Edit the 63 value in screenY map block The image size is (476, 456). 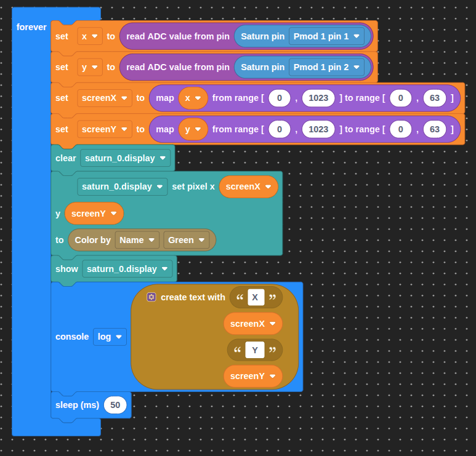pyautogui.click(x=434, y=129)
